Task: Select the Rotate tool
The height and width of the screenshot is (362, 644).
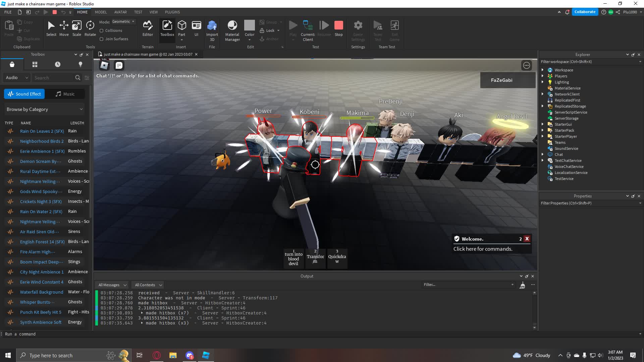Action: (x=90, y=28)
